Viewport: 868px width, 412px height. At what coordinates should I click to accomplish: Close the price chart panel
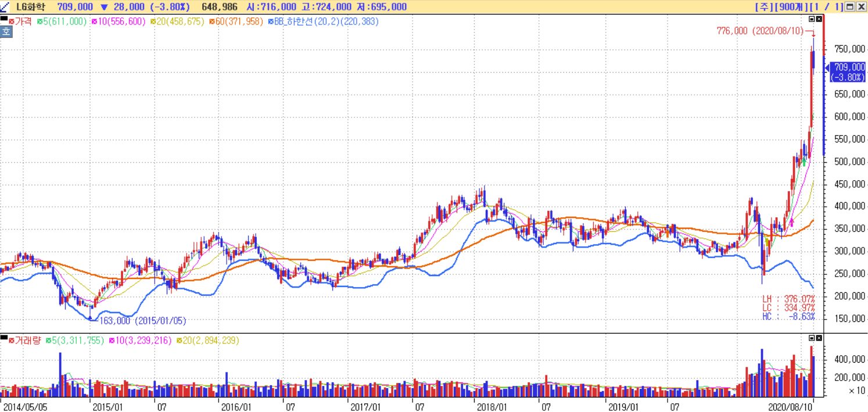[819, 19]
